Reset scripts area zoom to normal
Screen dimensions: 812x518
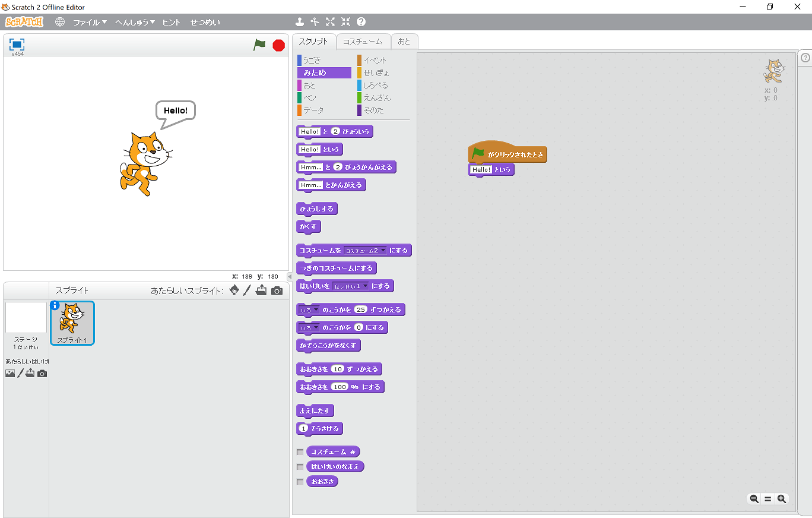[768, 499]
